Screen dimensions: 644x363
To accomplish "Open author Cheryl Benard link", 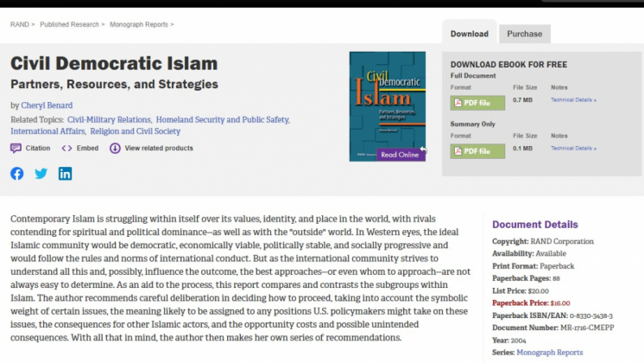I will pyautogui.click(x=47, y=105).
